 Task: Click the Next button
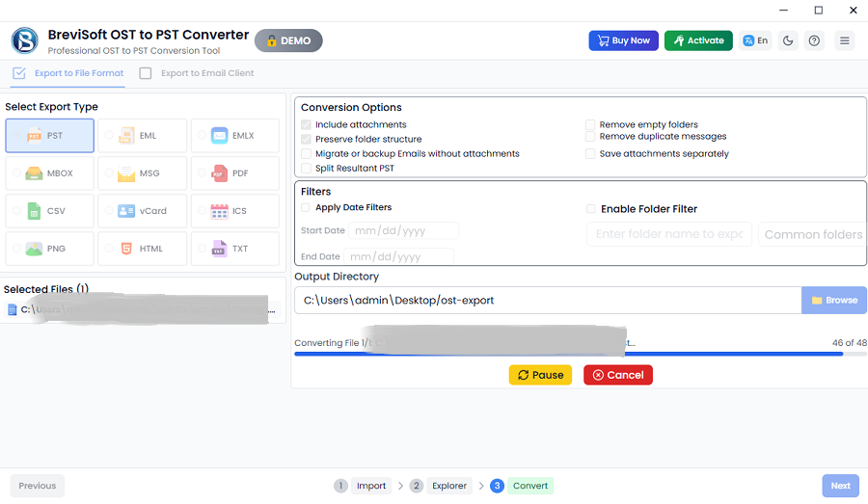[840, 486]
